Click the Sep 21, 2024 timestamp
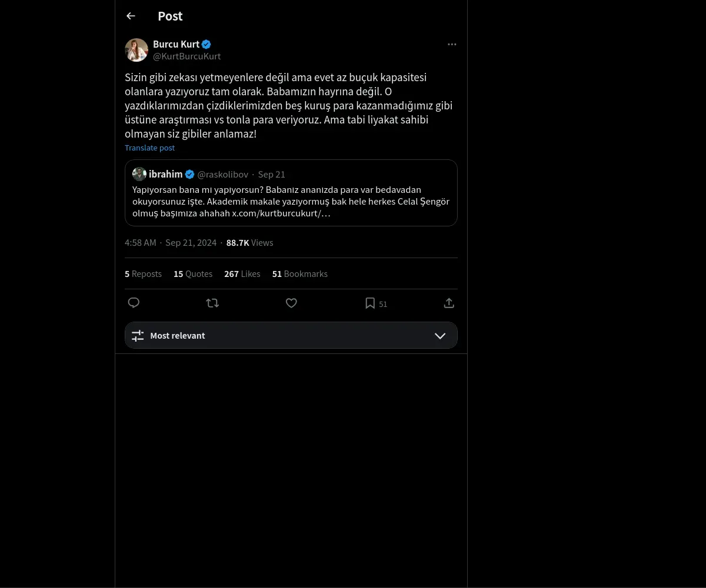The image size is (706, 588). coord(191,243)
